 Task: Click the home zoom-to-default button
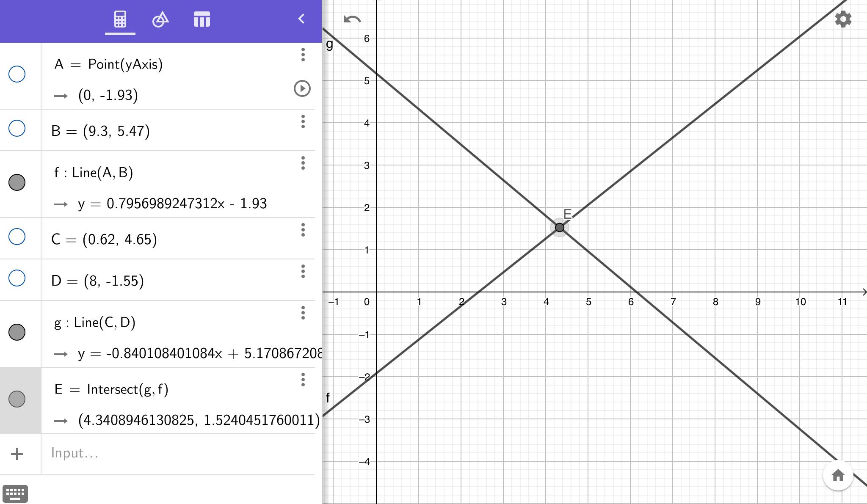point(839,475)
